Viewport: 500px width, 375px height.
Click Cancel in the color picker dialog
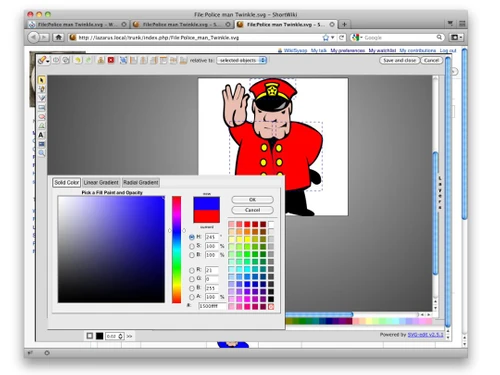tap(252, 210)
